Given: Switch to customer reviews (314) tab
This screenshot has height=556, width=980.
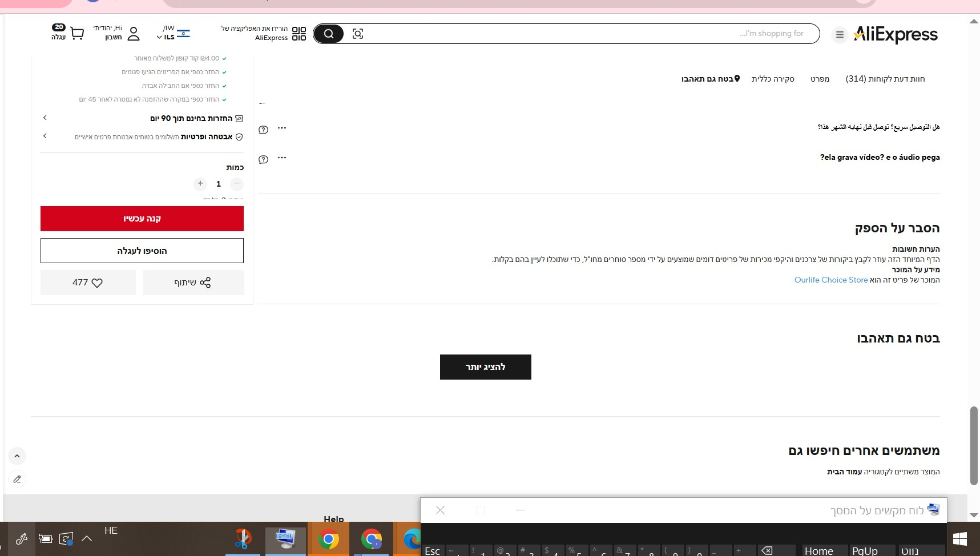Looking at the screenshot, I should click(885, 79).
